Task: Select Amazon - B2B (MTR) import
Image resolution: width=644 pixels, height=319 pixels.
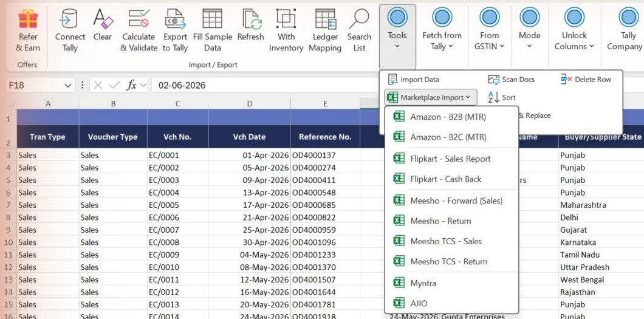Action: pos(451,117)
